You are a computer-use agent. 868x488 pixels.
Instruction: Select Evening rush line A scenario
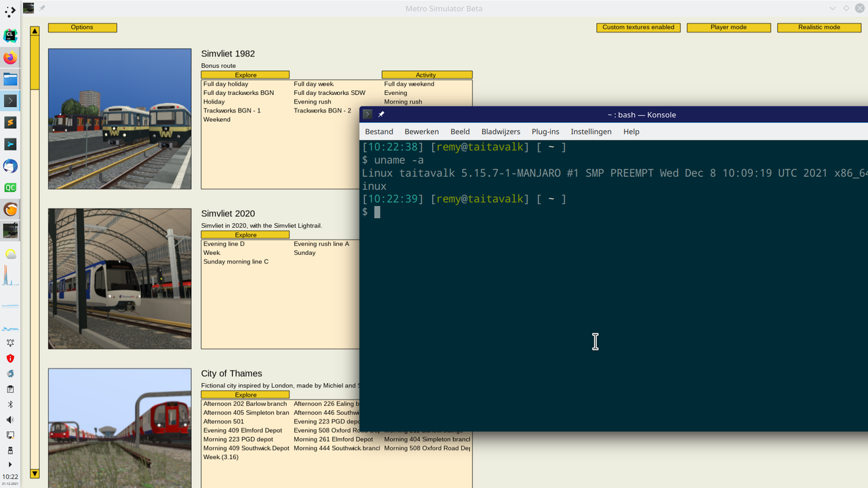(321, 244)
